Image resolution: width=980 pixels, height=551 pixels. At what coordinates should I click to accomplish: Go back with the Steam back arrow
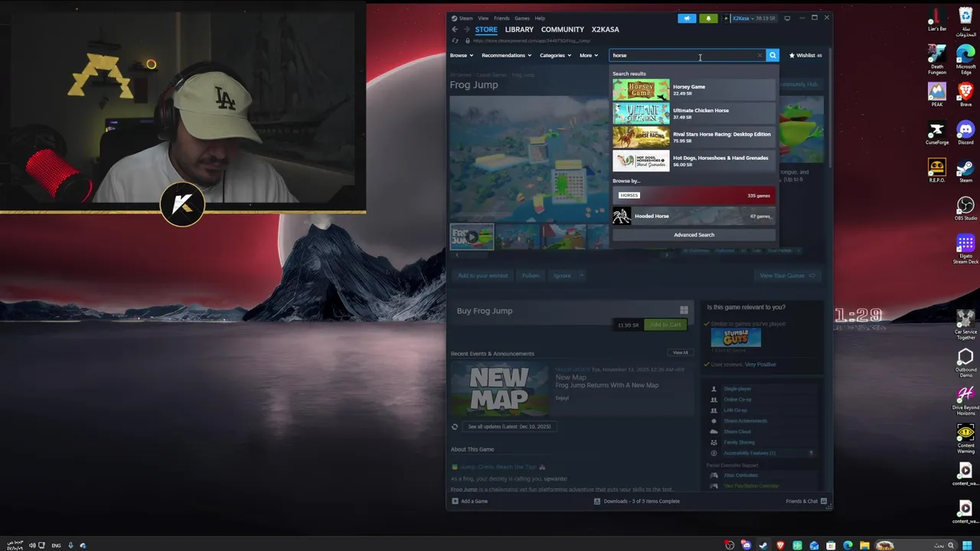454,29
